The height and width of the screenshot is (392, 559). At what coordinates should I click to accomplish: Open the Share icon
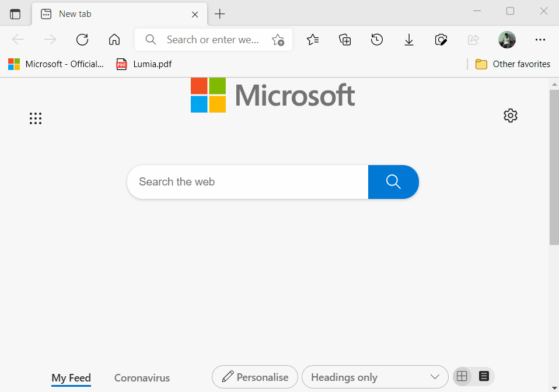[x=473, y=40]
